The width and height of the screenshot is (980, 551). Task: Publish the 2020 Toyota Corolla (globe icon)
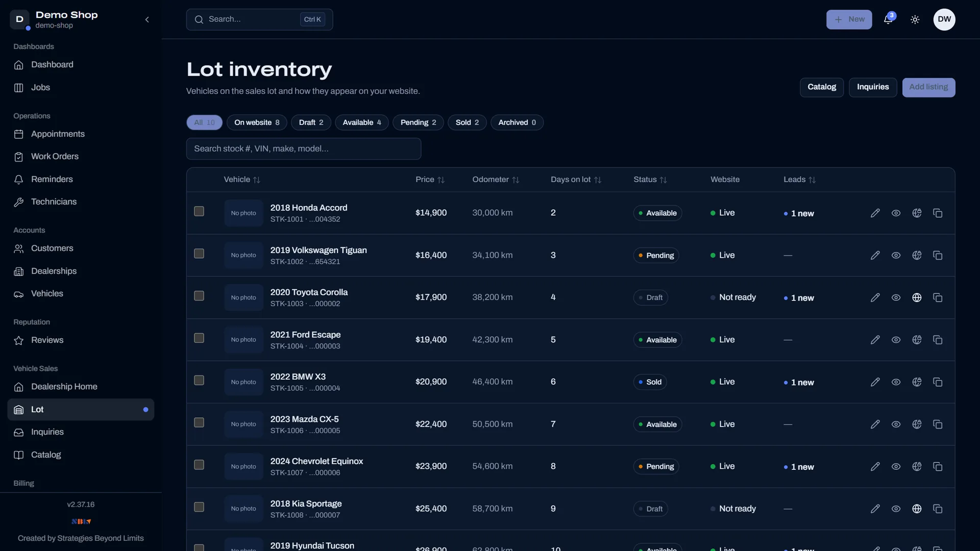point(917,297)
